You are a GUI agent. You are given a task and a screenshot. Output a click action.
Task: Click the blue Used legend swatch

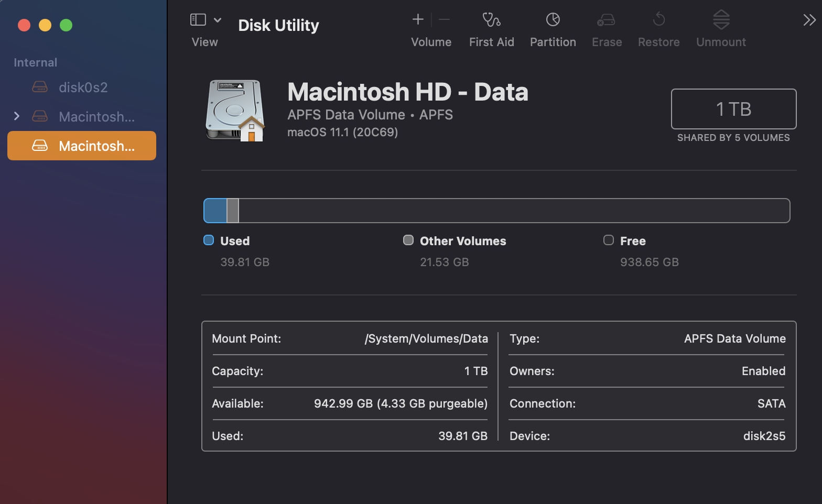(x=209, y=240)
